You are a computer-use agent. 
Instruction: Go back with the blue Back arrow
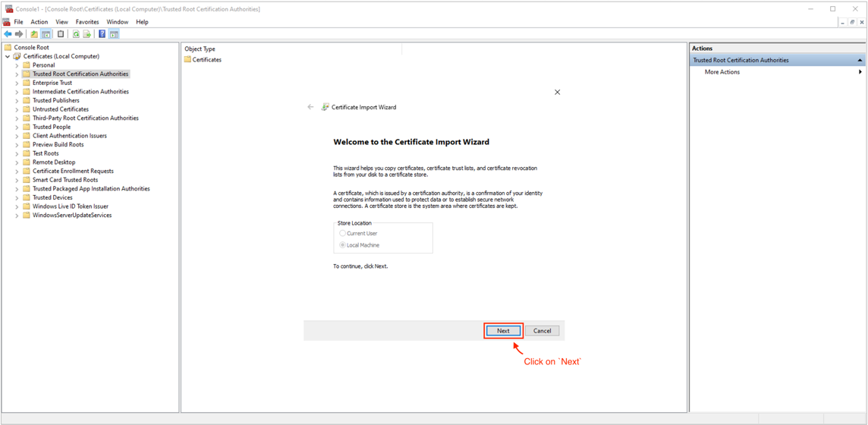(8, 34)
